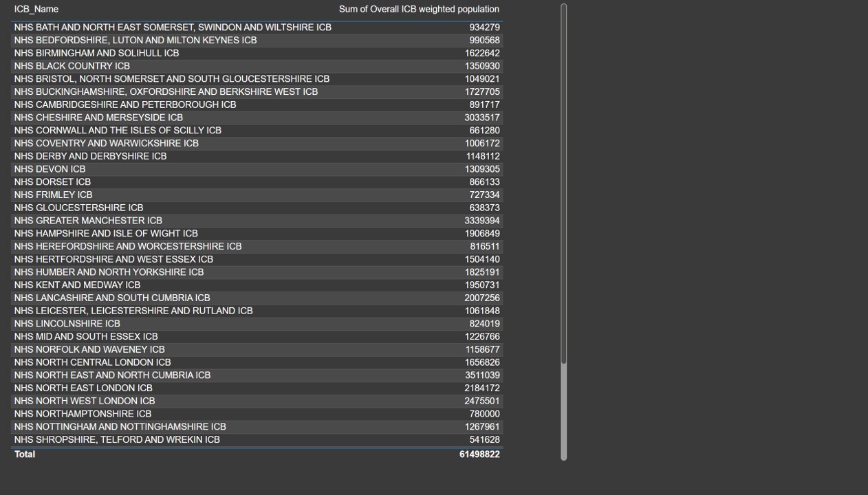The height and width of the screenshot is (495, 868).
Task: Click the total value 61498822
Action: coord(479,454)
